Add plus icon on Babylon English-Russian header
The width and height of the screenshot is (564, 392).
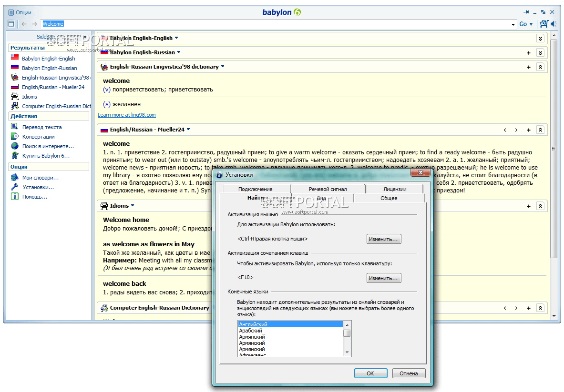[528, 53]
